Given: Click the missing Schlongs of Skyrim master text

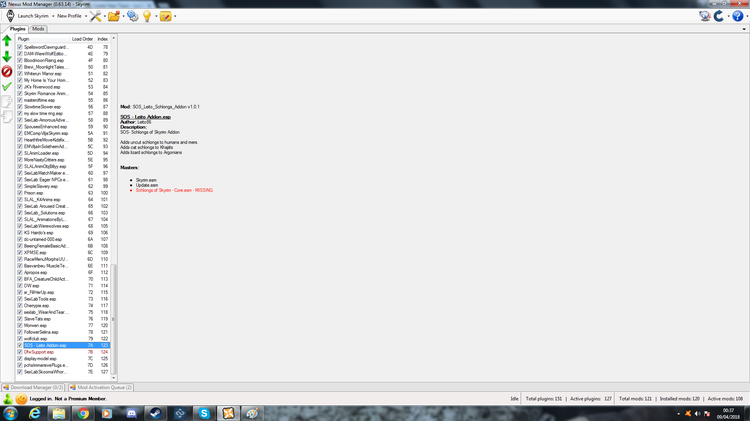Looking at the screenshot, I should 174,190.
